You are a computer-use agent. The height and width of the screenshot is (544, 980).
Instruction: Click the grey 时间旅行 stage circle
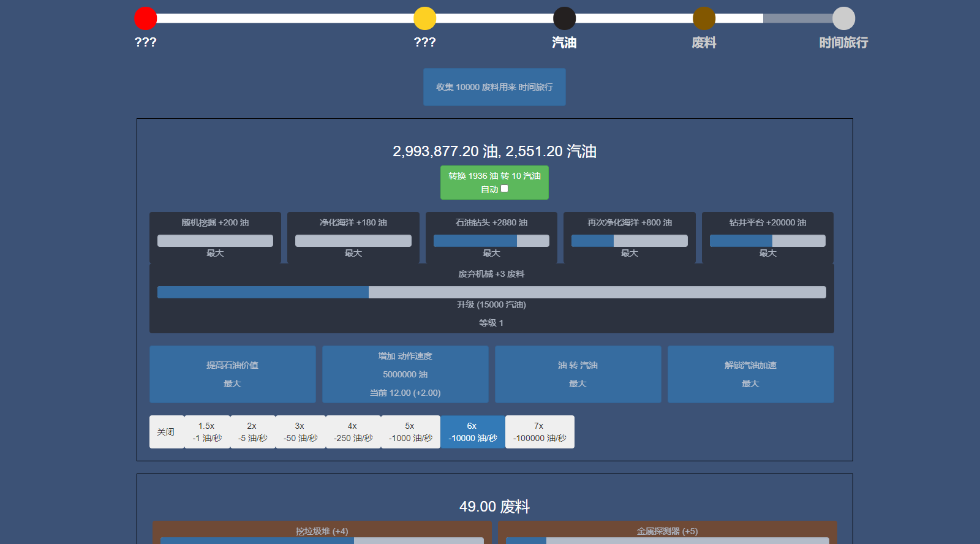tap(843, 18)
